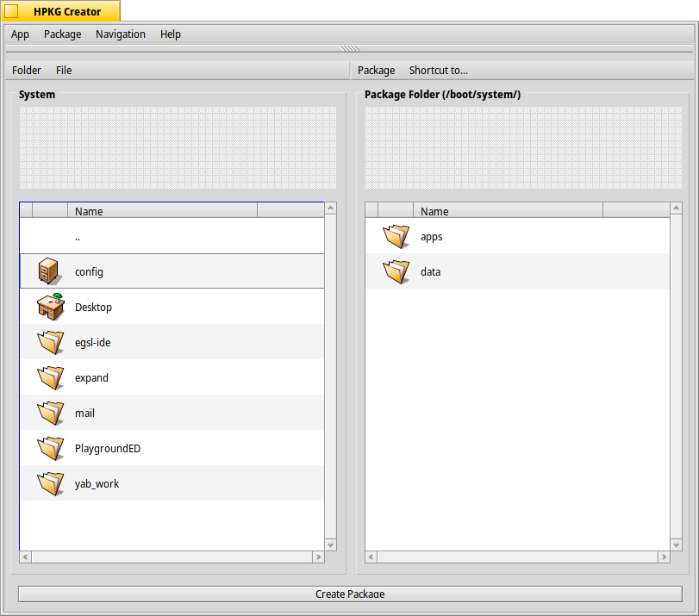The width and height of the screenshot is (699, 616).
Task: Select the config cabinet icon
Action: pyautogui.click(x=50, y=271)
